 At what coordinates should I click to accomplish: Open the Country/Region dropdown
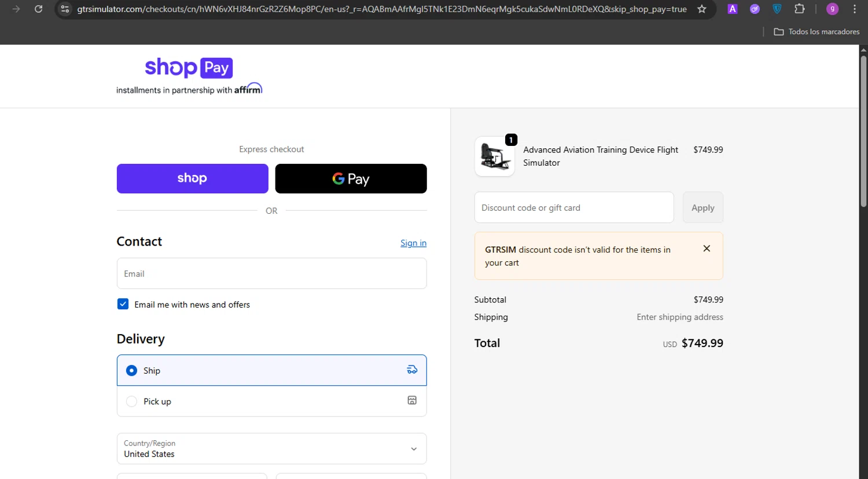pyautogui.click(x=271, y=449)
